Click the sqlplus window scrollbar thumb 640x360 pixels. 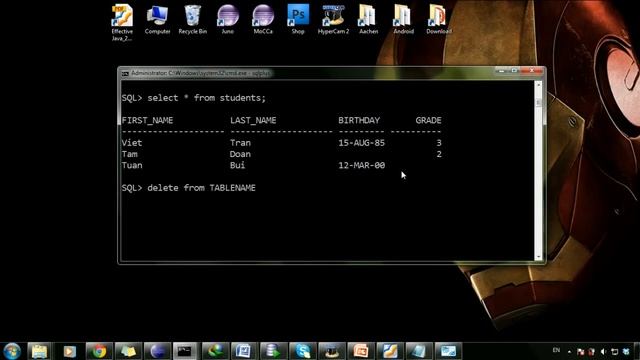538,102
